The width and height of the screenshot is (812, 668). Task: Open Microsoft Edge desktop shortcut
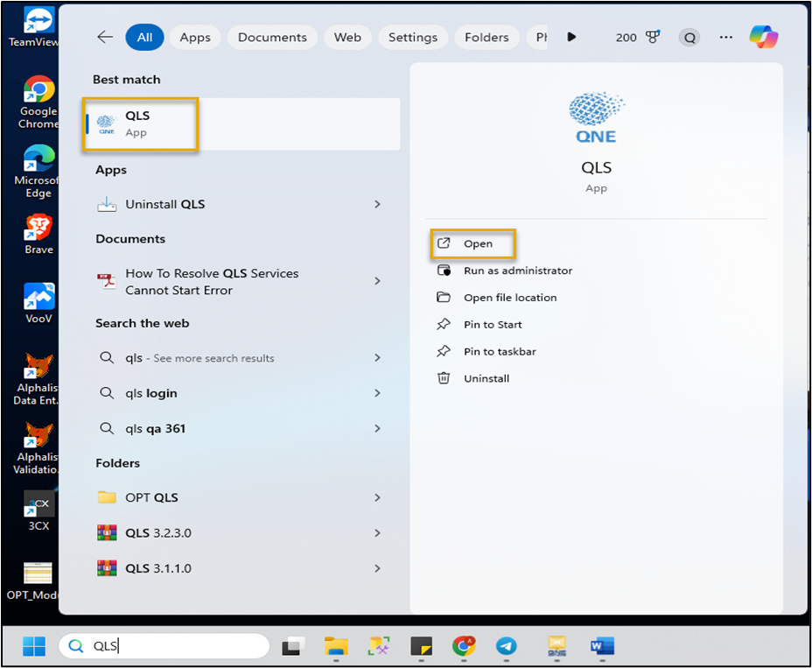38,171
